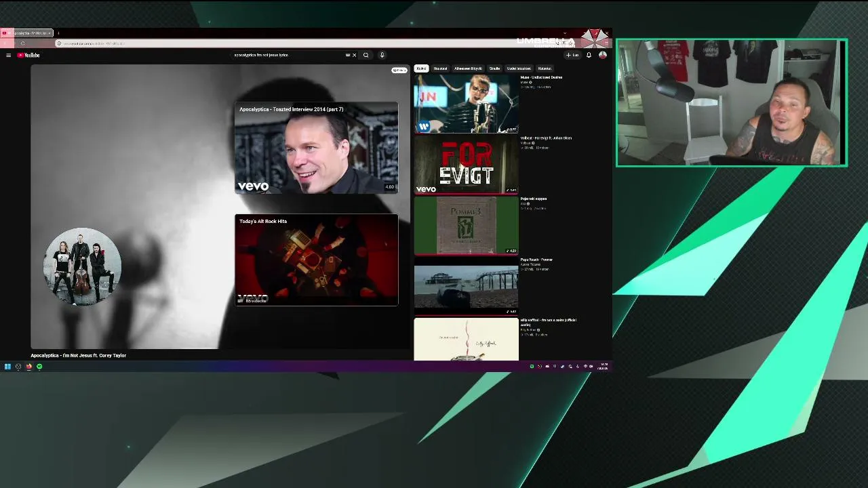
Task: Open Spotify from the taskbar
Action: (x=39, y=367)
